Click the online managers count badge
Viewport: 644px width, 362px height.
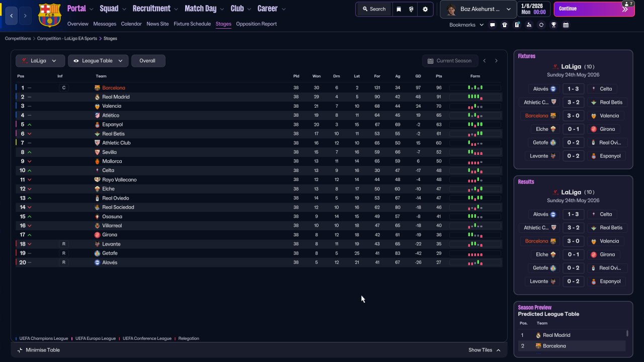(x=627, y=4)
